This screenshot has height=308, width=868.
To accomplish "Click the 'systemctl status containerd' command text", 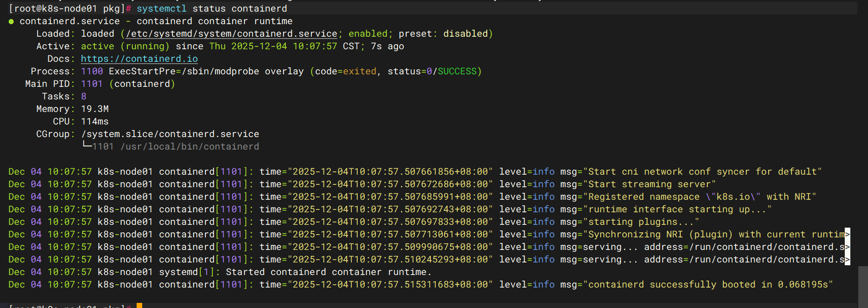I will pos(211,9).
